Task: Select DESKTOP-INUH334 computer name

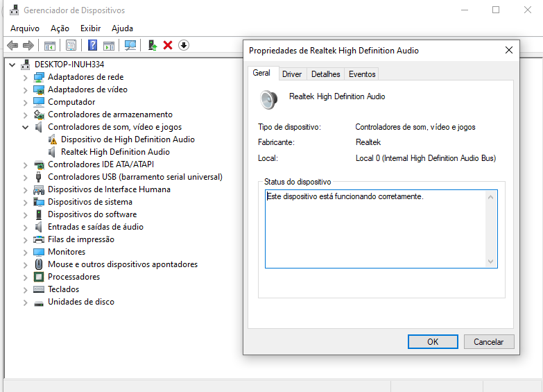Action: click(69, 65)
